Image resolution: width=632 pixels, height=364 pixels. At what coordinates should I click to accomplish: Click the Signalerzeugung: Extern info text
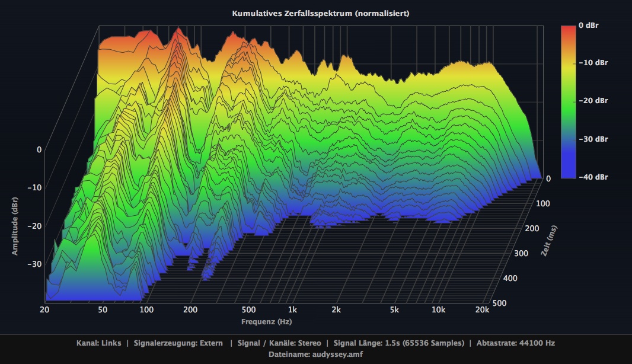click(178, 343)
